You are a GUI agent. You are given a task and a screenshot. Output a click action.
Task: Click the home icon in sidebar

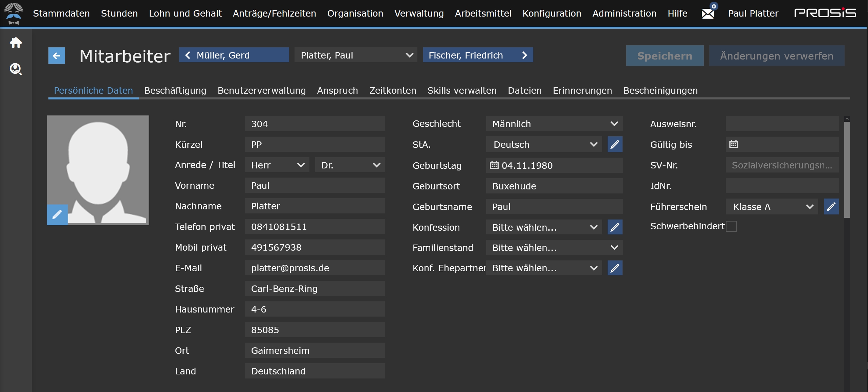pyautogui.click(x=16, y=43)
